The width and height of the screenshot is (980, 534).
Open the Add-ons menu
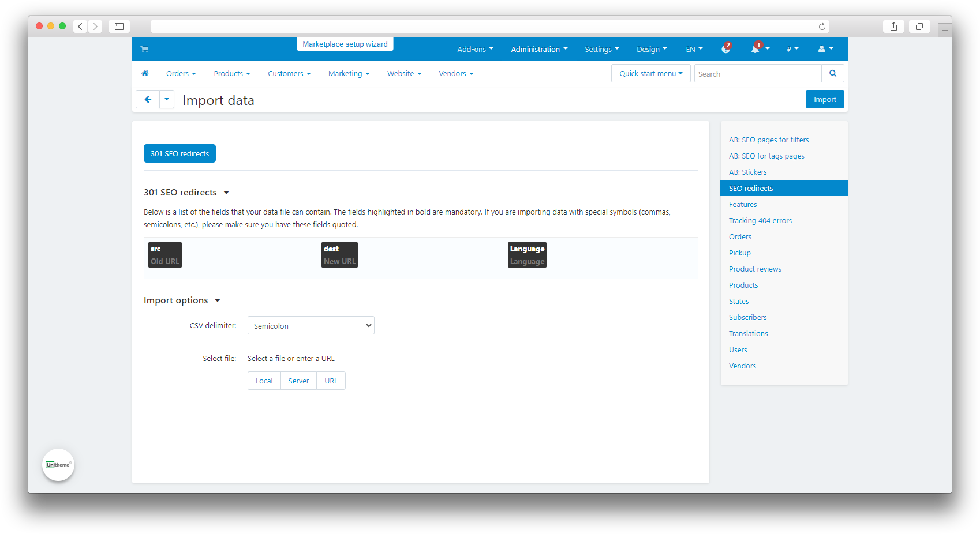click(x=474, y=49)
